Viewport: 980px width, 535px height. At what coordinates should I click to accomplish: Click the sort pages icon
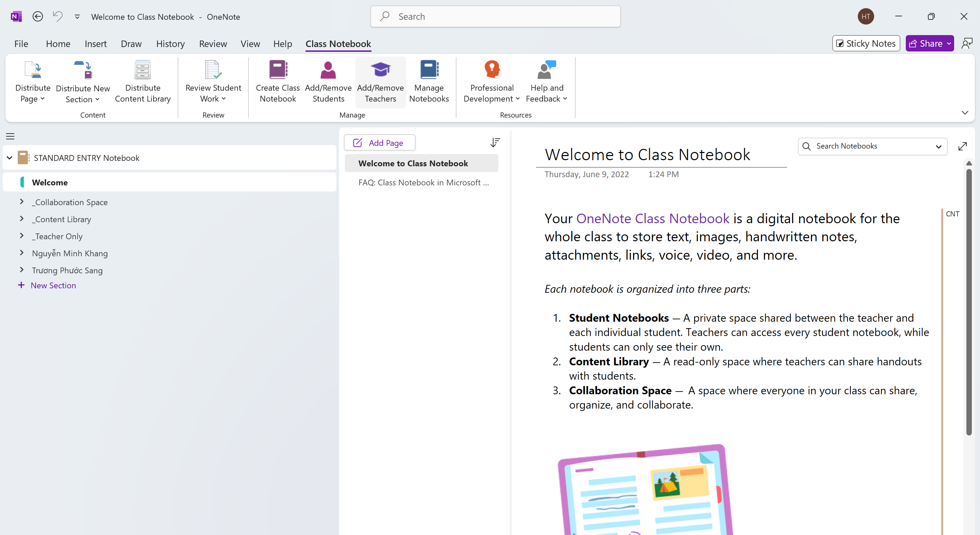coord(495,142)
